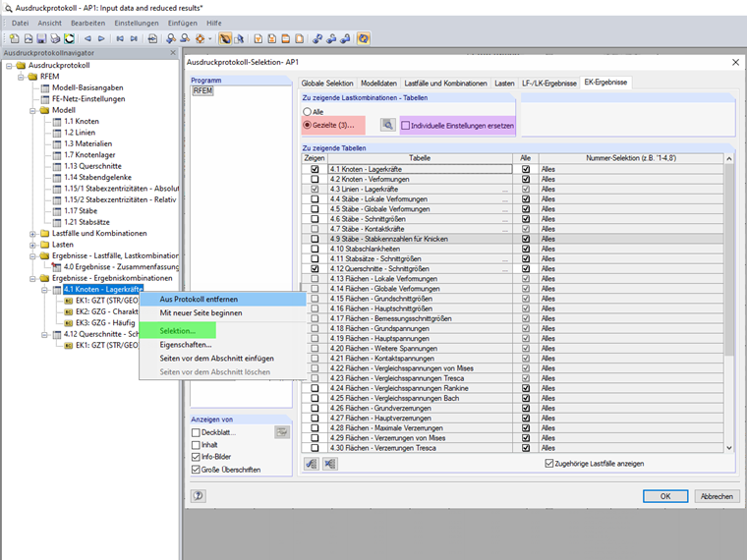The height and width of the screenshot is (560, 747).
Task: Choose Aus Protokoll entfernen in context menu
Action: click(x=222, y=299)
